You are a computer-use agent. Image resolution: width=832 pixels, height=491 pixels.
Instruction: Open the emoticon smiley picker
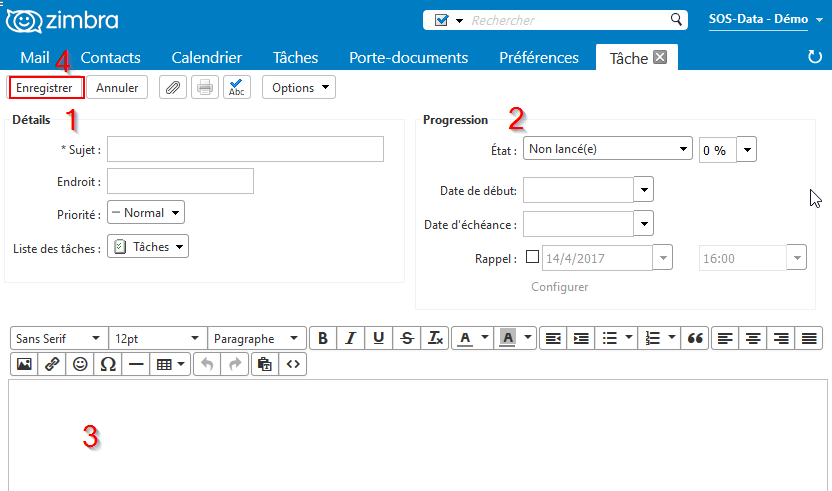click(x=80, y=365)
